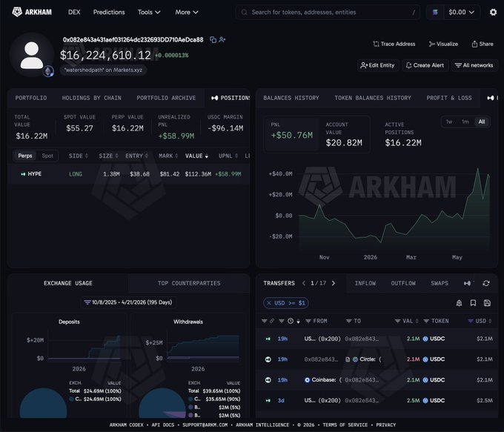Click the Hyperliquid icon tab after PROFIT & LOSS
The width and height of the screenshot is (504, 432).
coord(491,98)
